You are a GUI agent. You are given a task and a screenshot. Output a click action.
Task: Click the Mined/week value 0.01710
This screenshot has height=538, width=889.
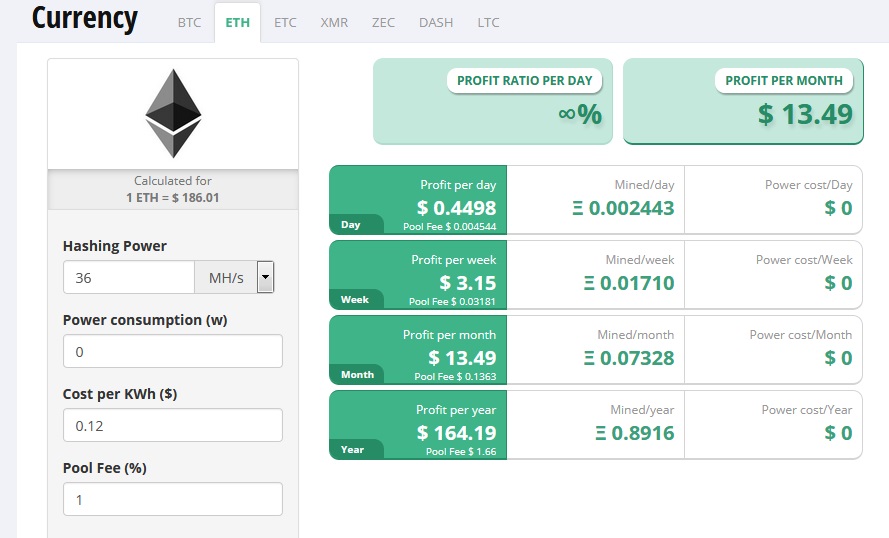629,283
